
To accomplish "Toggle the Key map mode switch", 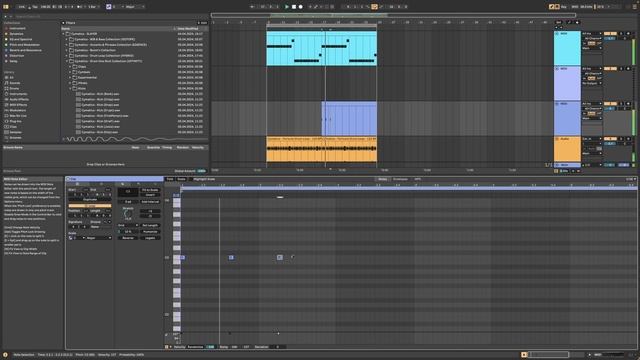I will click(x=564, y=7).
